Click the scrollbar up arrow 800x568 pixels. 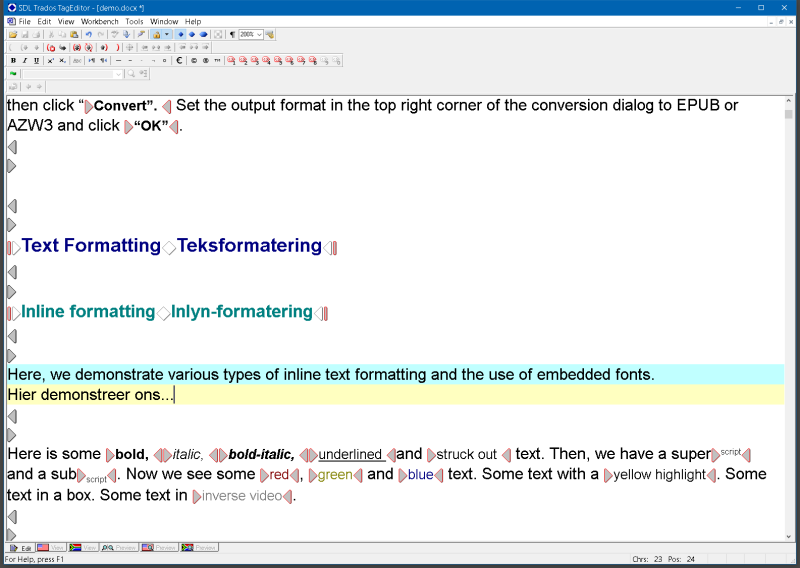[789, 101]
